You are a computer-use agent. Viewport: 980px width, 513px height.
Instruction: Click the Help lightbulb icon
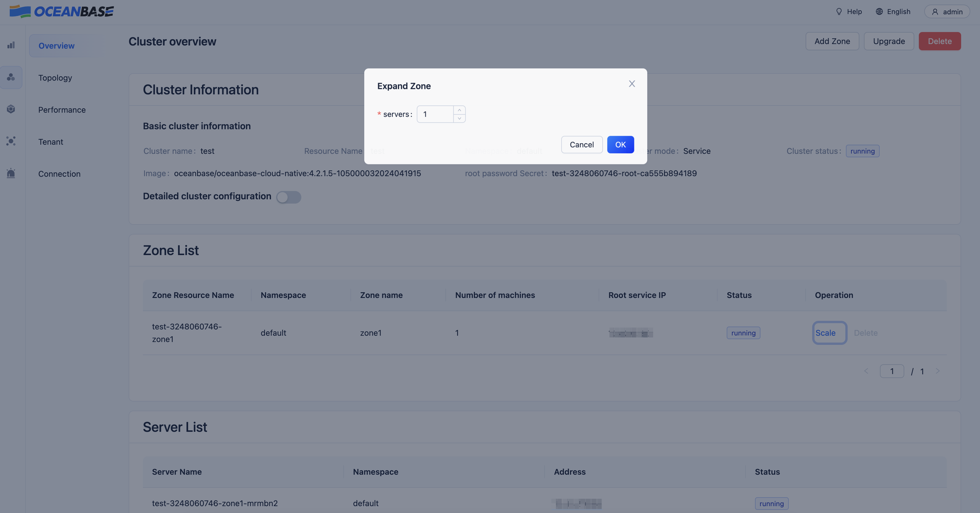[x=839, y=11]
